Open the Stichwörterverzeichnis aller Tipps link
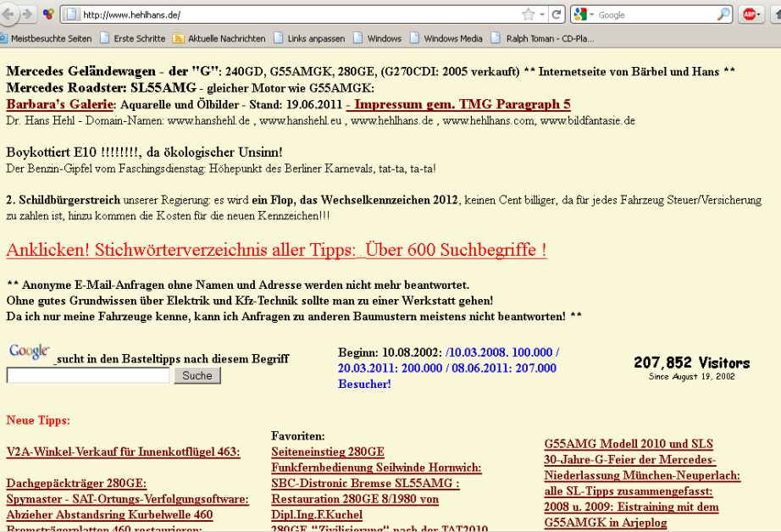The width and height of the screenshot is (781, 532). pyautogui.click(x=276, y=250)
